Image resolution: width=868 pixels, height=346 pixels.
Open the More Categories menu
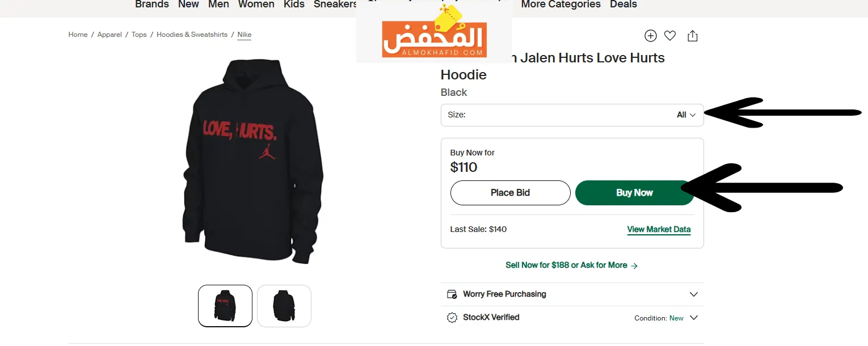tap(561, 5)
